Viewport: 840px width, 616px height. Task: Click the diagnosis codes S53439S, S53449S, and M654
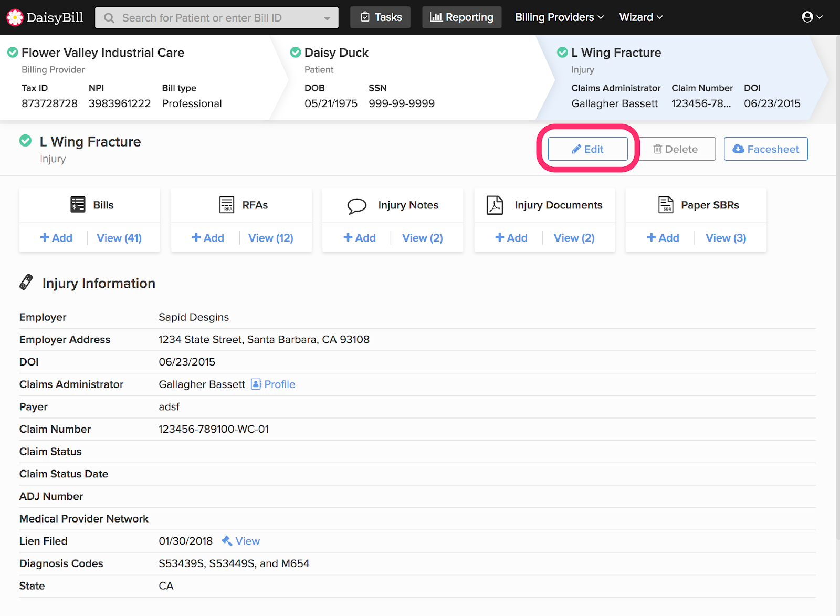pos(234,563)
